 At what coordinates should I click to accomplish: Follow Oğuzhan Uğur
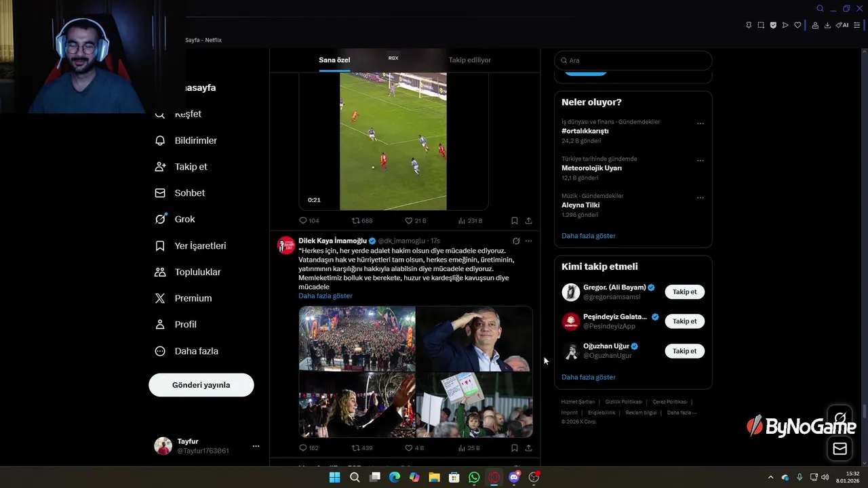(685, 351)
